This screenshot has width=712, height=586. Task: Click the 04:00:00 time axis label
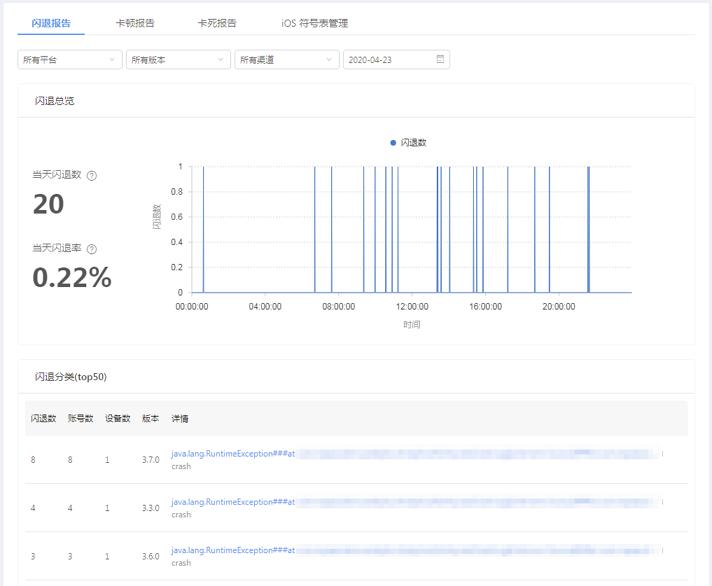pyautogui.click(x=265, y=307)
